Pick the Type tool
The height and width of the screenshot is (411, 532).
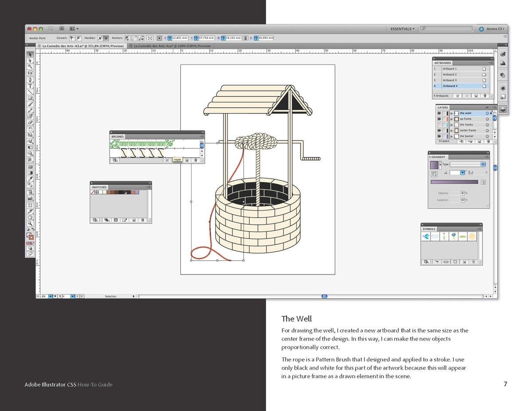point(30,86)
